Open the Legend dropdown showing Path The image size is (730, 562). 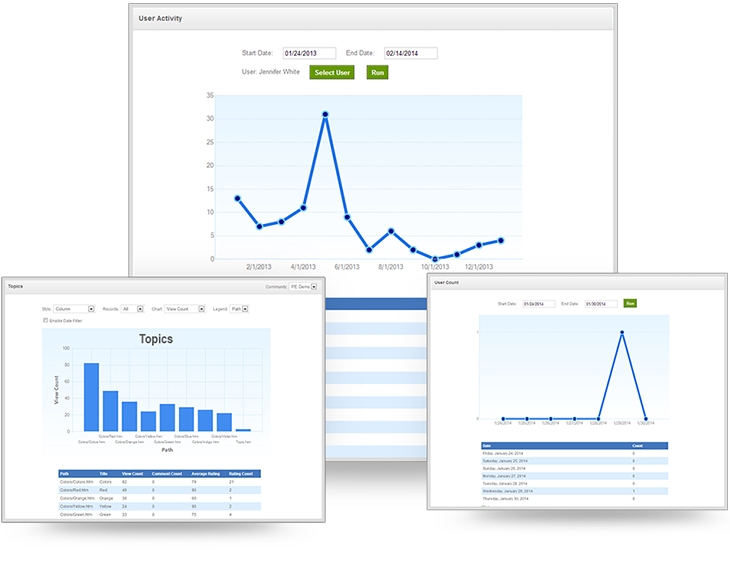pyautogui.click(x=239, y=309)
